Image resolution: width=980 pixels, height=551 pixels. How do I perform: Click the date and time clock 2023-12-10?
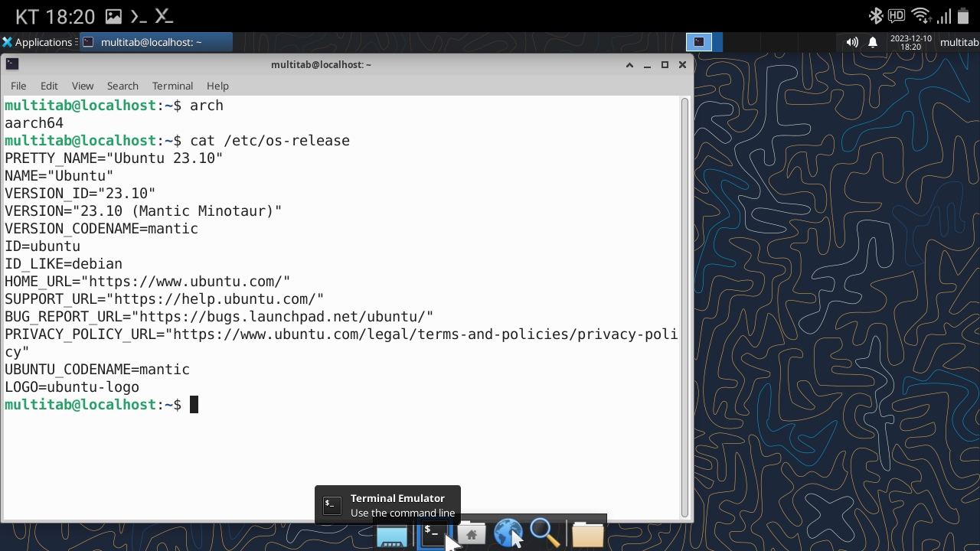pyautogui.click(x=910, y=42)
